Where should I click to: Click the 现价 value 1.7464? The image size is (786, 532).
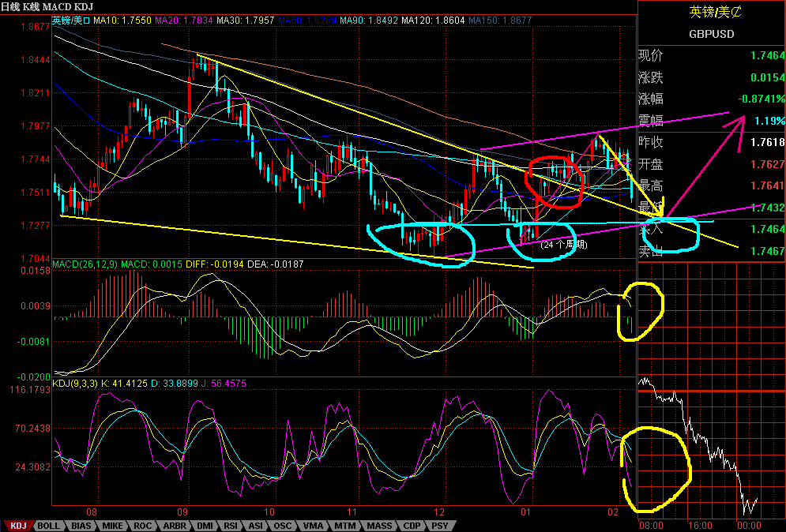[x=768, y=55]
